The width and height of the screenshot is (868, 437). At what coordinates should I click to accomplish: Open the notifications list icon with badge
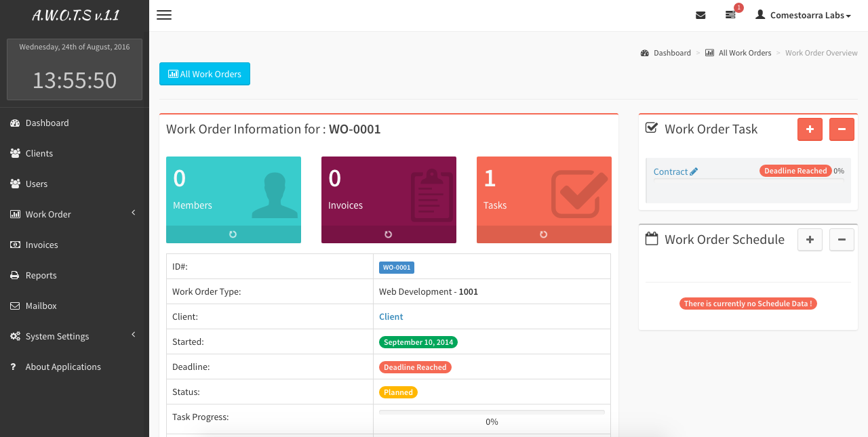pos(730,15)
